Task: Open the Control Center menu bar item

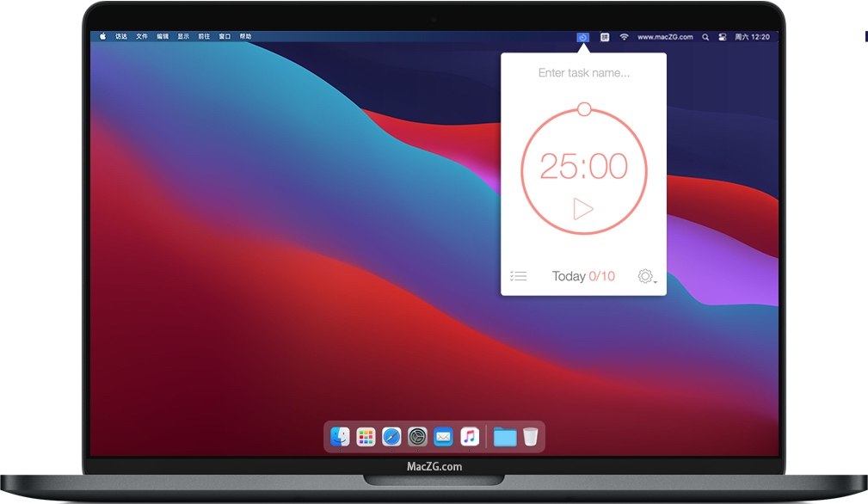Action: (x=723, y=37)
